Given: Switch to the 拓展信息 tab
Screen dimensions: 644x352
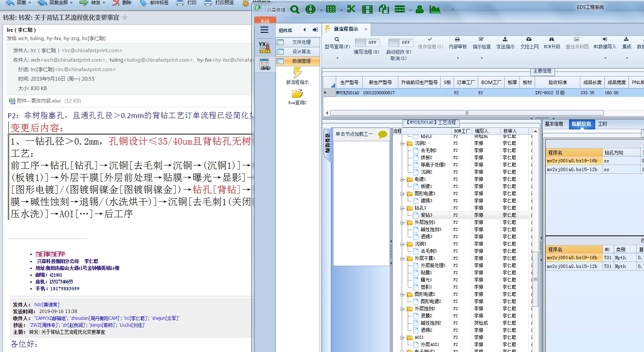Looking at the screenshot, I should (581, 124).
